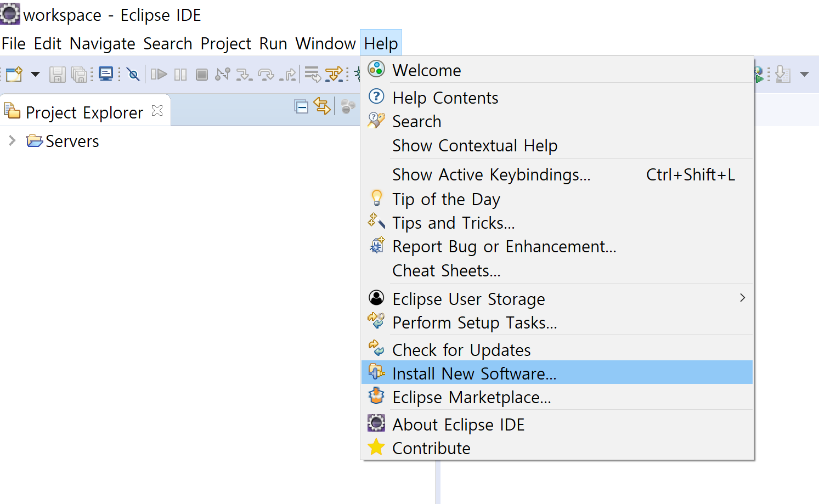Open Tips and Tricks...

pyautogui.click(x=557, y=223)
